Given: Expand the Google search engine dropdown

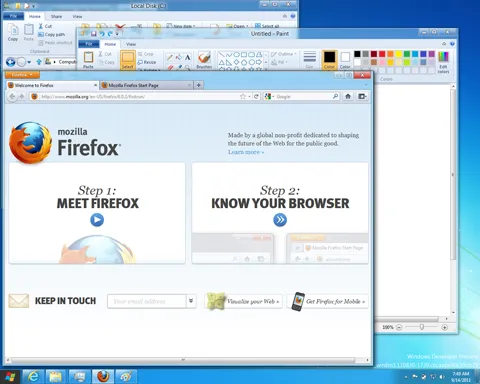Looking at the screenshot, I should point(269,96).
